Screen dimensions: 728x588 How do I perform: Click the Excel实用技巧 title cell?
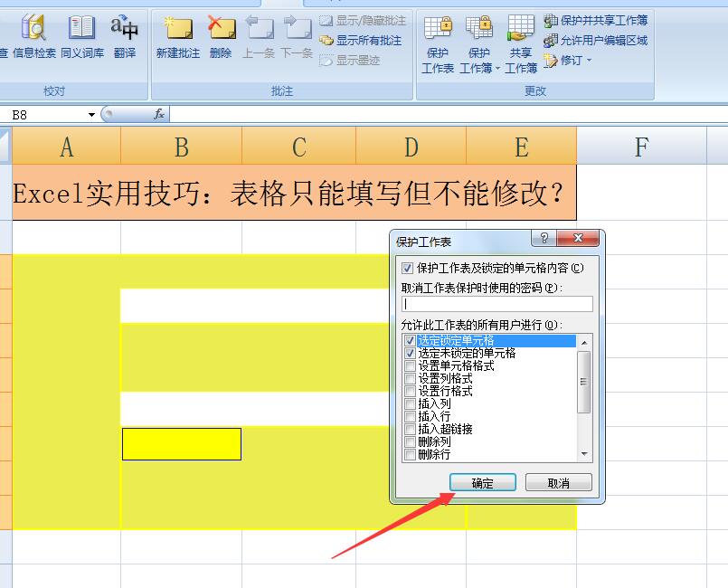[294, 193]
